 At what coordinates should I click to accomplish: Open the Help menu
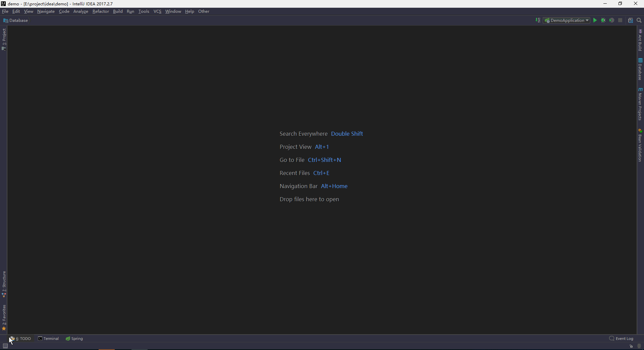(x=190, y=11)
